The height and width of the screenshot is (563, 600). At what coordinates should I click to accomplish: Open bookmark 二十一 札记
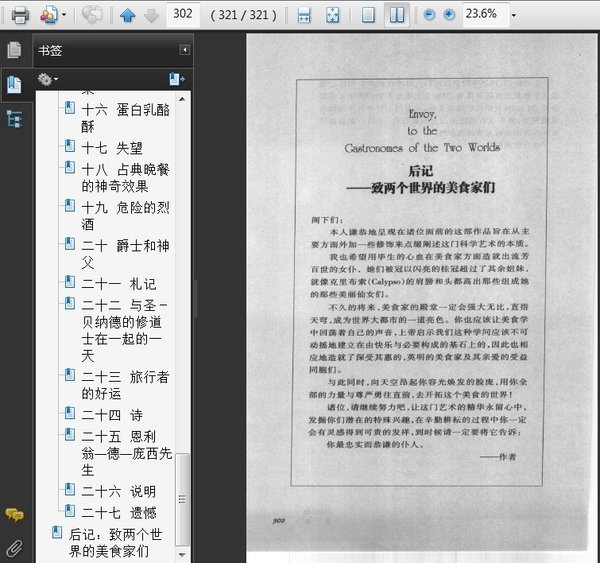click(119, 284)
